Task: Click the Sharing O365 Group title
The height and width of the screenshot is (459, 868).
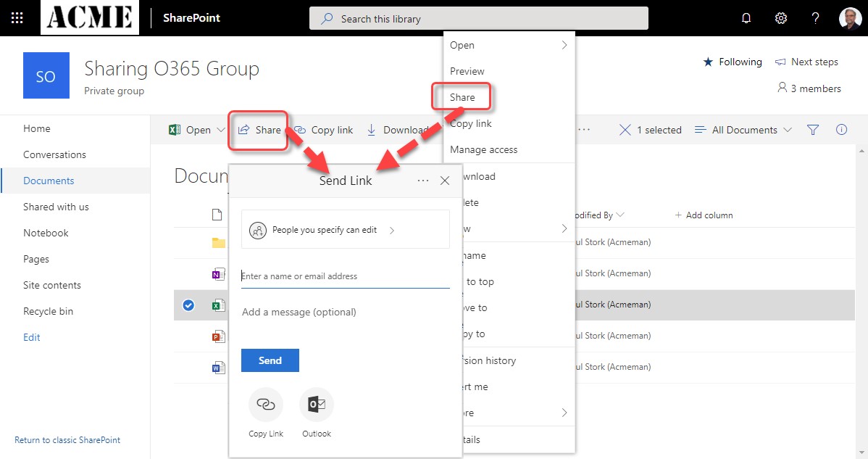Action: [172, 69]
